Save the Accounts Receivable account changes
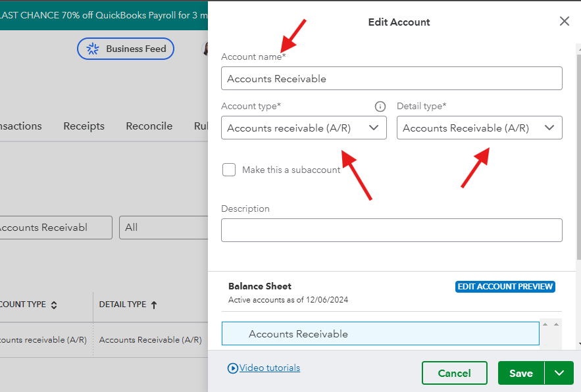 (x=520, y=373)
